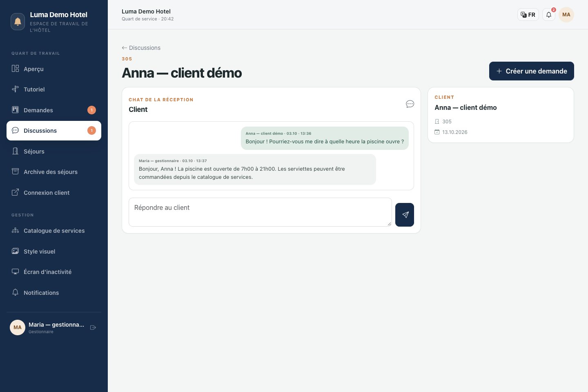Open the notifications bell in top bar
Screen dimensions: 588x392
(549, 15)
